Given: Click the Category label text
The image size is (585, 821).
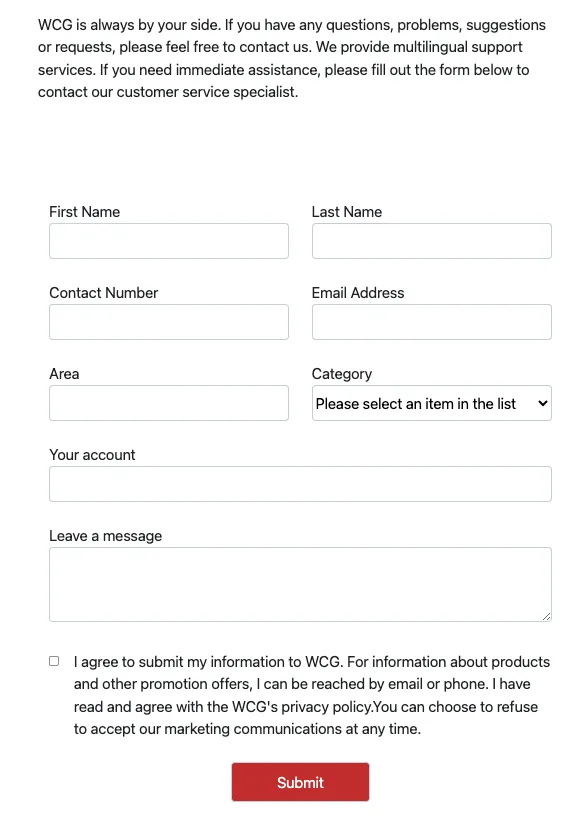Looking at the screenshot, I should pyautogui.click(x=341, y=374).
